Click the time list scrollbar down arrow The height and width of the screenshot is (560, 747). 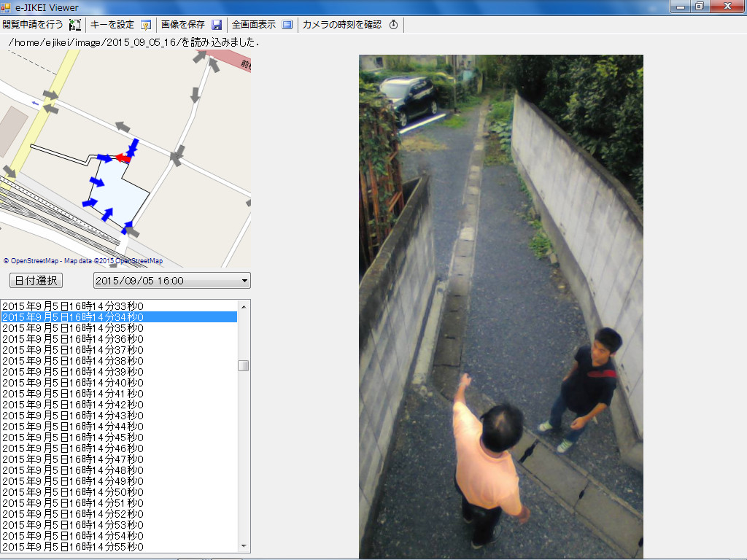pos(244,546)
